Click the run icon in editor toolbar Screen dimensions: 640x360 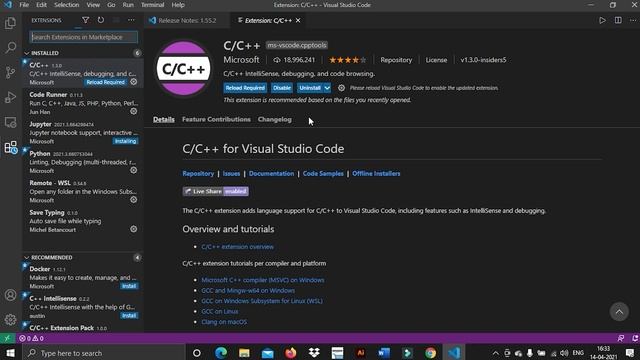click(x=602, y=20)
